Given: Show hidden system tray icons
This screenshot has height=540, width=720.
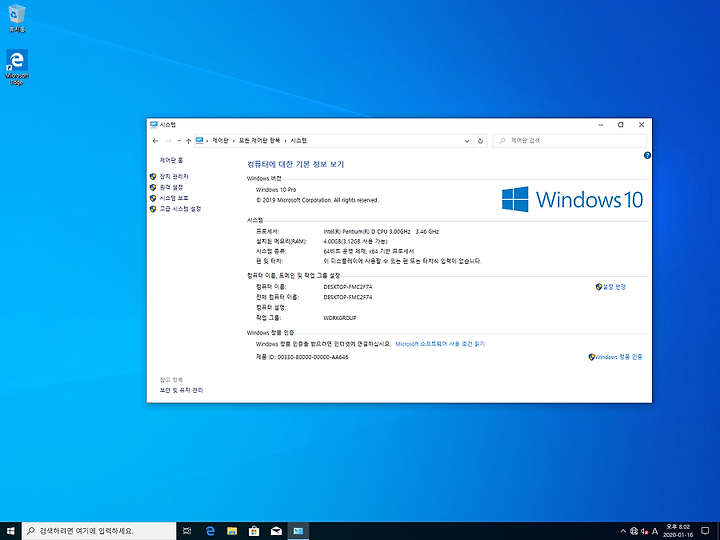Looking at the screenshot, I should click(623, 531).
